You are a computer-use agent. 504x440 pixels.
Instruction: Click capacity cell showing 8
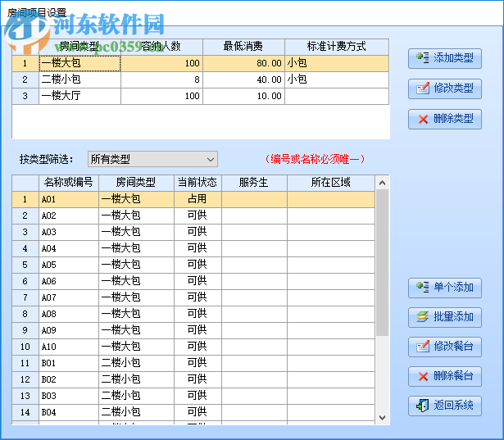(x=161, y=79)
